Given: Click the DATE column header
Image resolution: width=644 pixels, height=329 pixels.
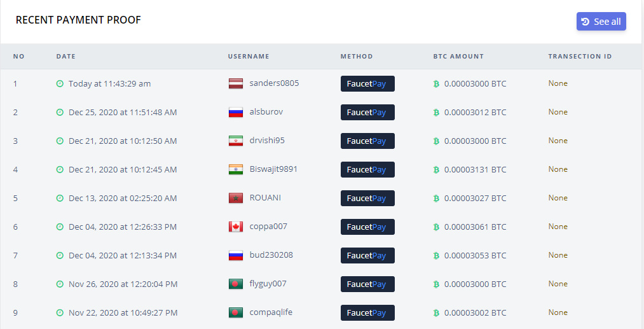Looking at the screenshot, I should (x=65, y=57).
